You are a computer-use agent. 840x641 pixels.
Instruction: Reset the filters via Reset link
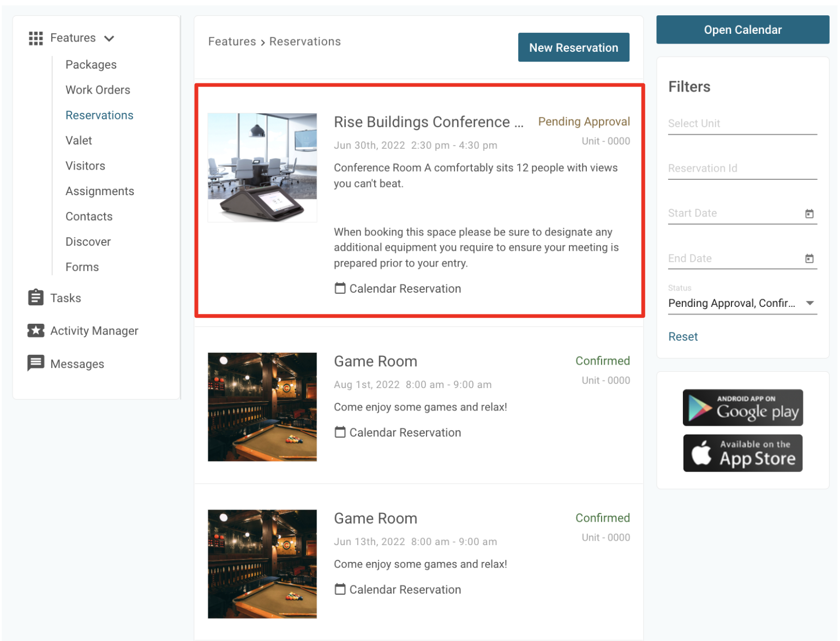click(683, 337)
